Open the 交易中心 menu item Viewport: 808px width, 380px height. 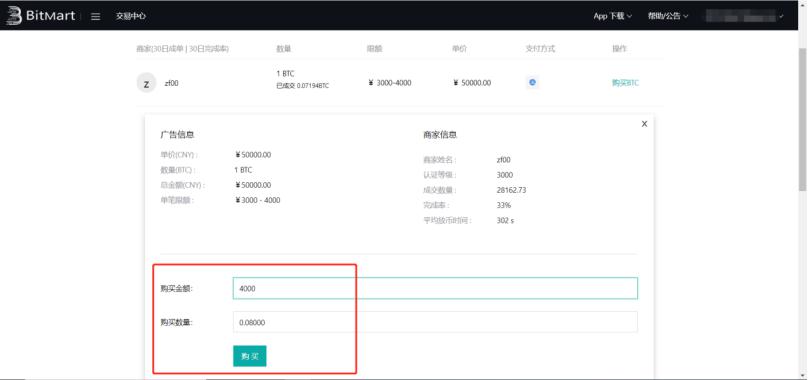[130, 16]
